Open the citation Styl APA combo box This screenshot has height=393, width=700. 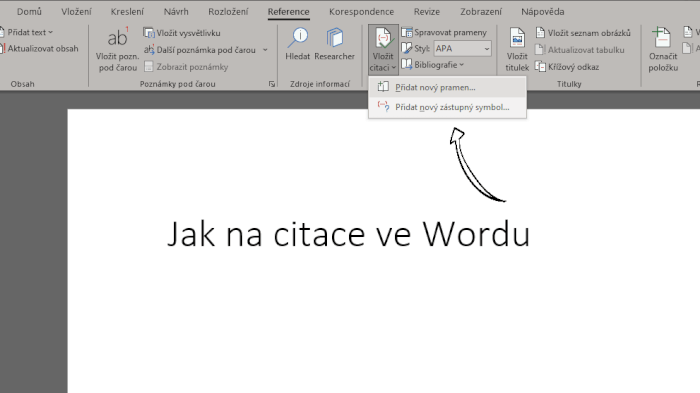point(462,48)
